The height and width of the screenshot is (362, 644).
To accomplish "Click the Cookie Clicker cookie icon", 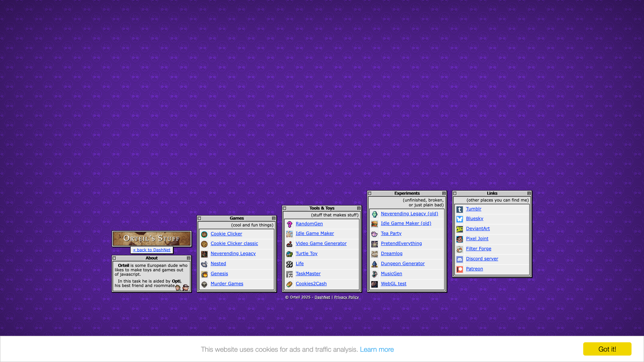I will pyautogui.click(x=204, y=234).
